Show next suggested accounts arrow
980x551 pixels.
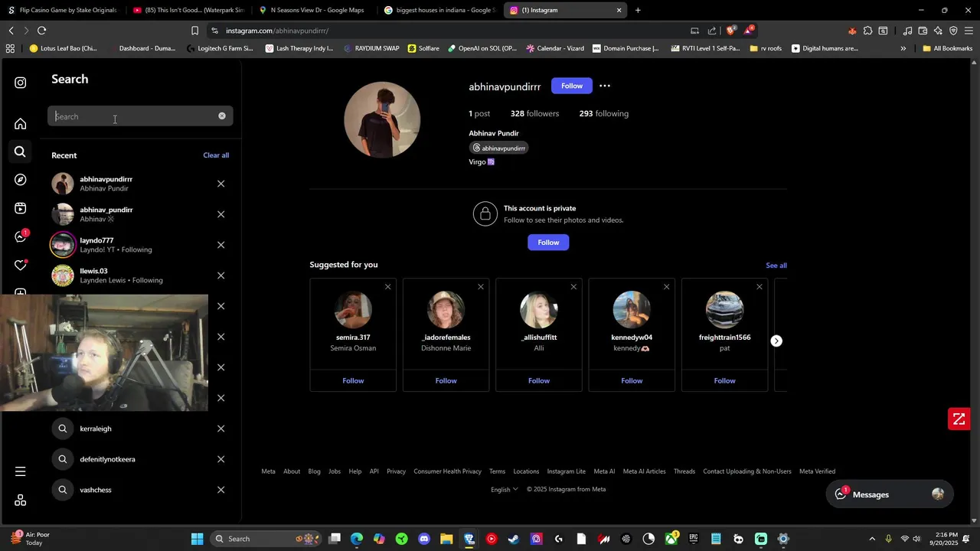coord(776,341)
